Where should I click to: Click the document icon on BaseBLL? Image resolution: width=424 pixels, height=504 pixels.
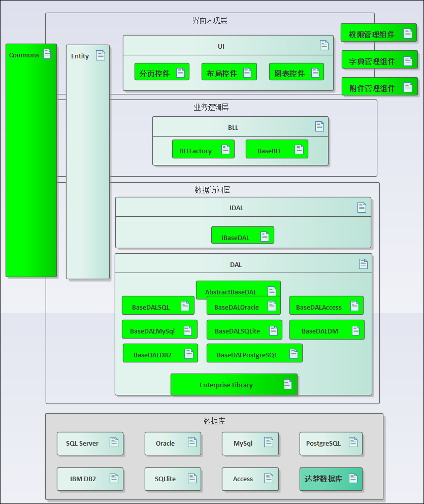[299, 149]
